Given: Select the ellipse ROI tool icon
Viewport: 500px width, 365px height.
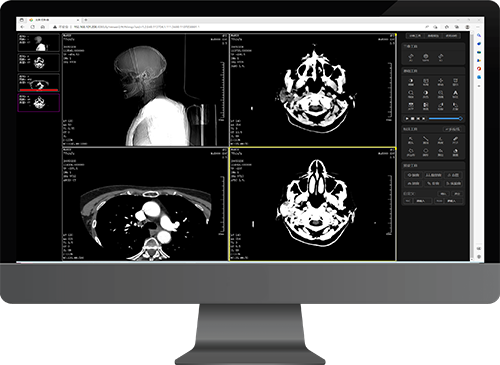Looking at the screenshot, I should pos(426,152).
